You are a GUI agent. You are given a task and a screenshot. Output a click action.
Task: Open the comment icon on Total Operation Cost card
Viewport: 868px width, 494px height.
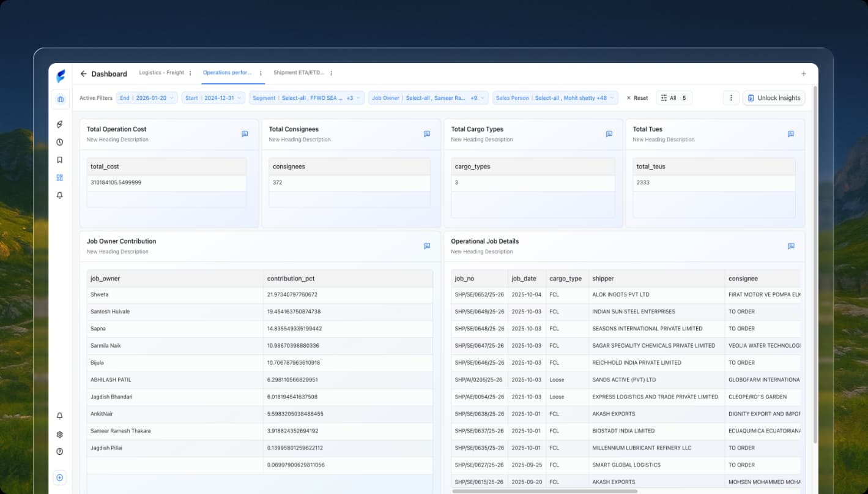pyautogui.click(x=245, y=134)
